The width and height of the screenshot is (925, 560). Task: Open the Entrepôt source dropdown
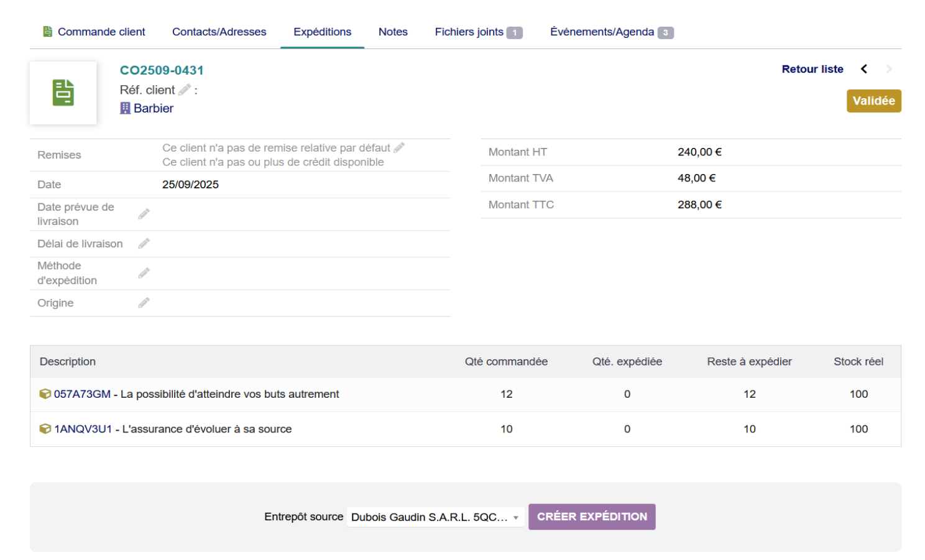(x=435, y=517)
